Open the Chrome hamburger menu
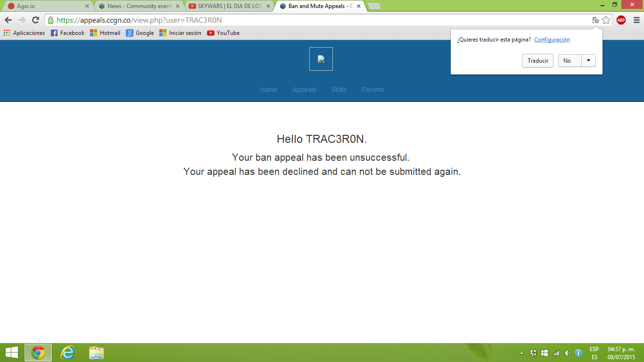This screenshot has height=362, width=644. pos(636,20)
